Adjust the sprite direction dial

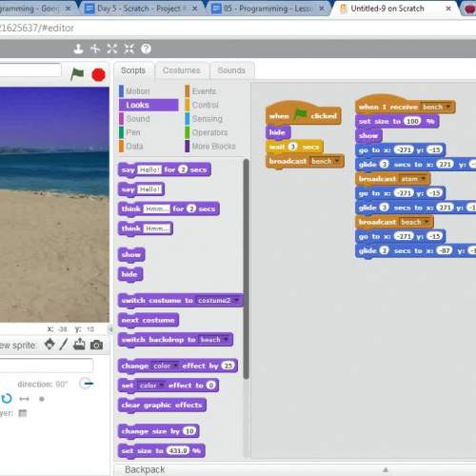click(86, 384)
